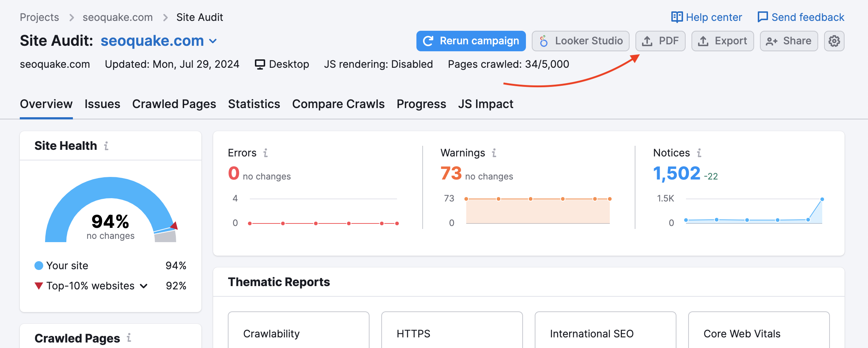Switch to the Issues tab
The image size is (868, 348).
click(102, 104)
